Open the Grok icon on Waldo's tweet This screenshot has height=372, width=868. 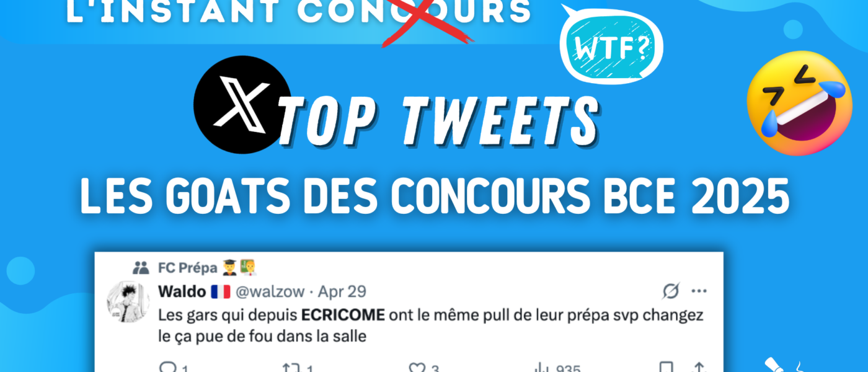(x=671, y=291)
